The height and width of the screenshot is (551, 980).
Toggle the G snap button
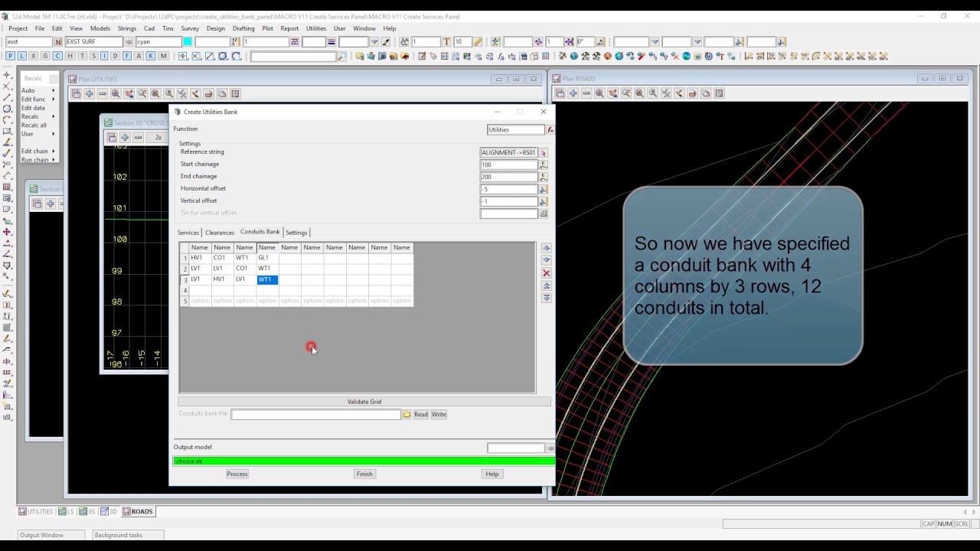click(45, 56)
